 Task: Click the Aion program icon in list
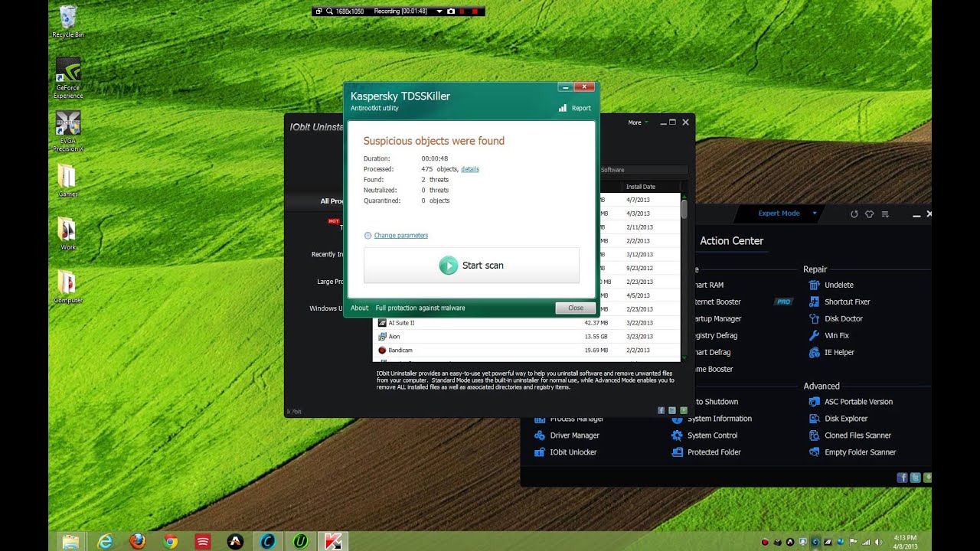click(x=382, y=337)
